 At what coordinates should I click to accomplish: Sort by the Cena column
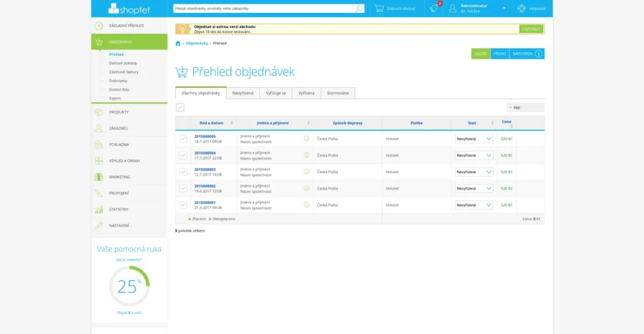pos(507,123)
